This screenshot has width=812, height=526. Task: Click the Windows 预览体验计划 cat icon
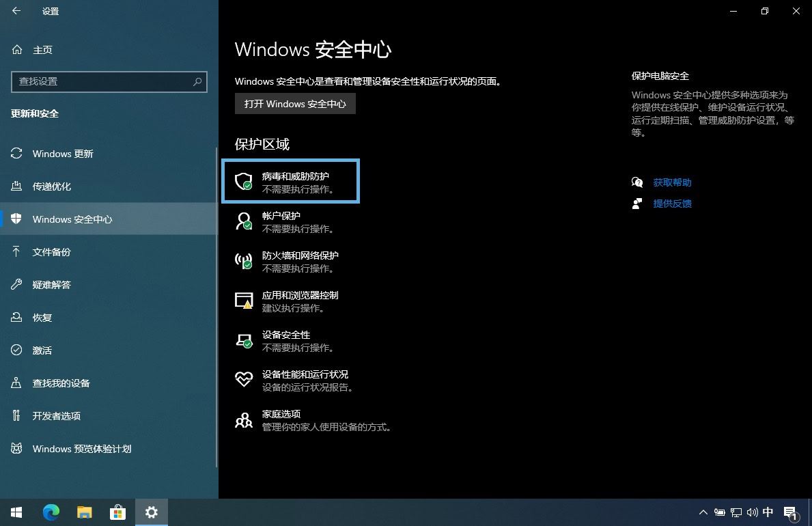pyautogui.click(x=16, y=448)
